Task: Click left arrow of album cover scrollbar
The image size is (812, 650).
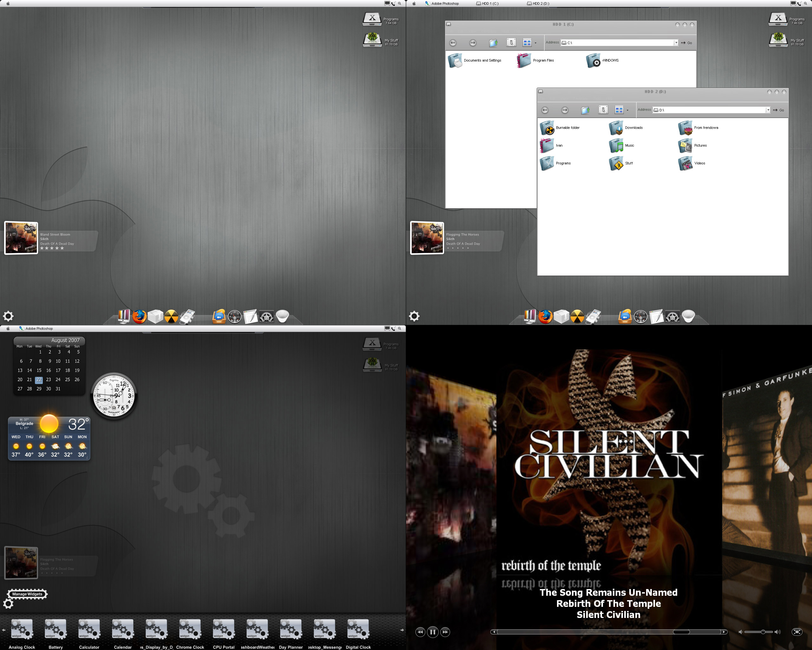Action: coord(494,632)
